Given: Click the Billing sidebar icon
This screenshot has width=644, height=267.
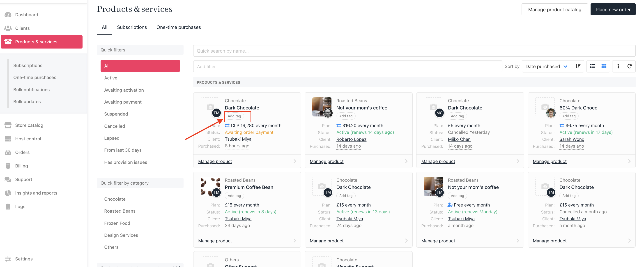Looking at the screenshot, I should (x=8, y=166).
